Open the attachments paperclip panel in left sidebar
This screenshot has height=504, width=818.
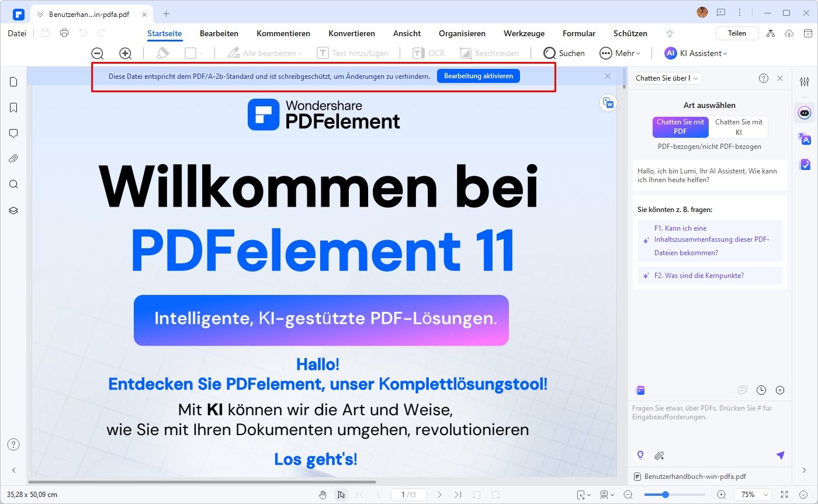point(13,158)
